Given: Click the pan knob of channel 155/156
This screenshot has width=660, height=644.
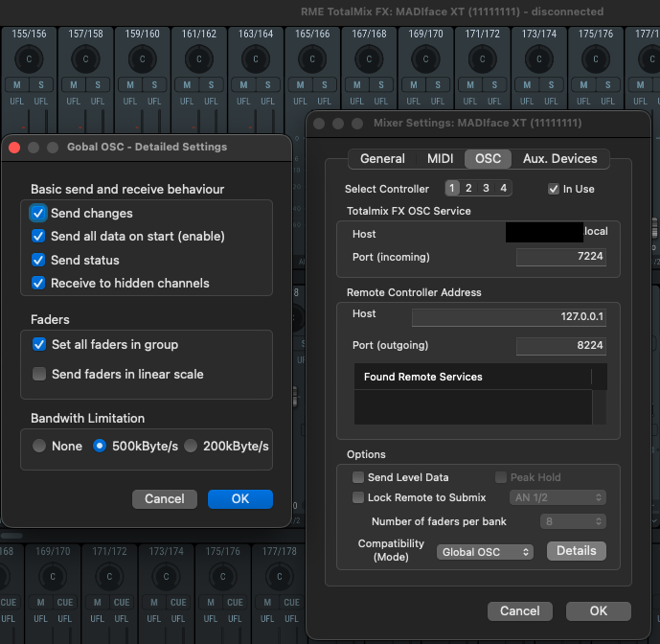Looking at the screenshot, I should (29, 59).
